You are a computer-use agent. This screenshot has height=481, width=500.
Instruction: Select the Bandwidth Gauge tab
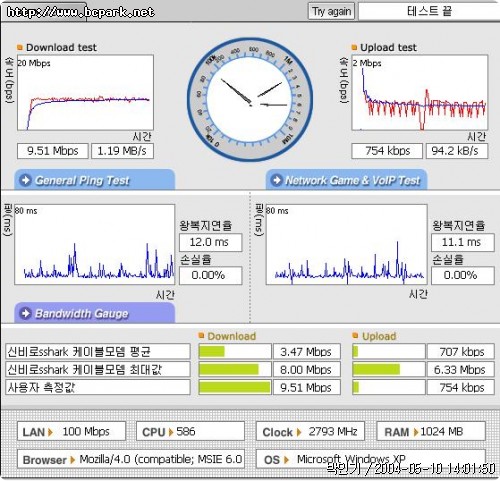(95, 313)
